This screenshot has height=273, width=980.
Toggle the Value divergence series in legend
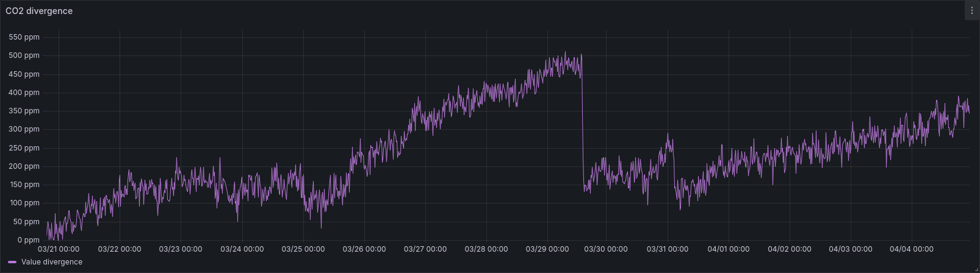[x=51, y=262]
